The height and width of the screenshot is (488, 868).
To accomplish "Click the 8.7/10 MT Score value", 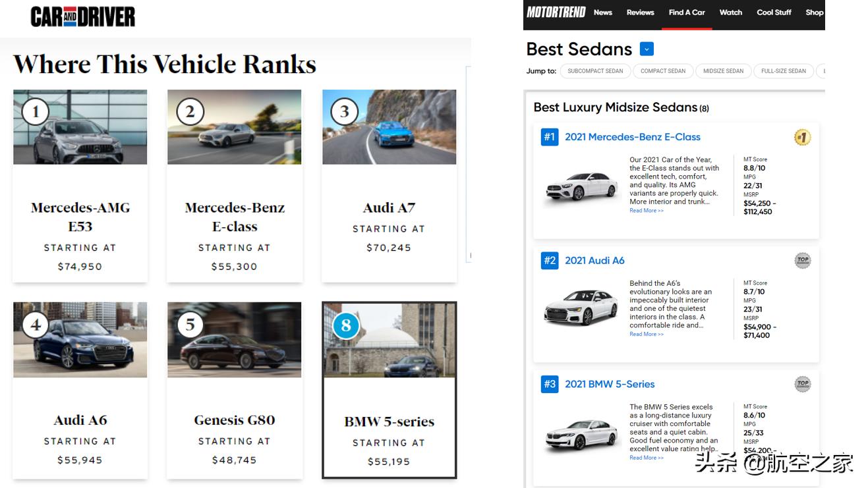I will [754, 292].
